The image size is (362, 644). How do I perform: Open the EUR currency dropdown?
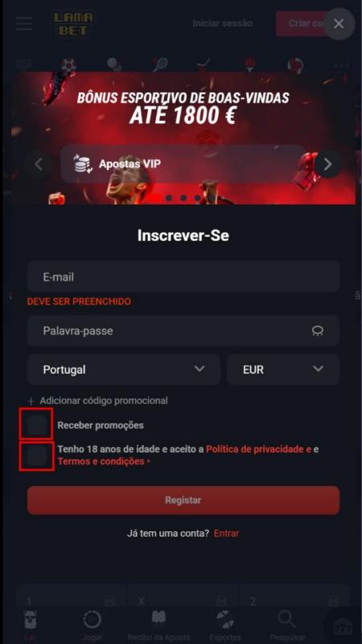click(x=283, y=369)
